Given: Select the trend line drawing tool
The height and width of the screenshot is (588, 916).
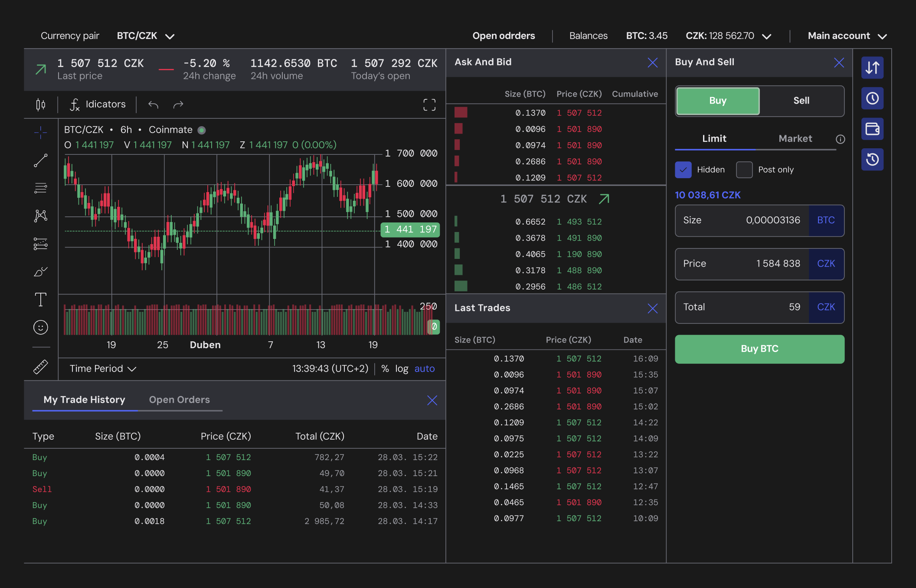Looking at the screenshot, I should [40, 160].
